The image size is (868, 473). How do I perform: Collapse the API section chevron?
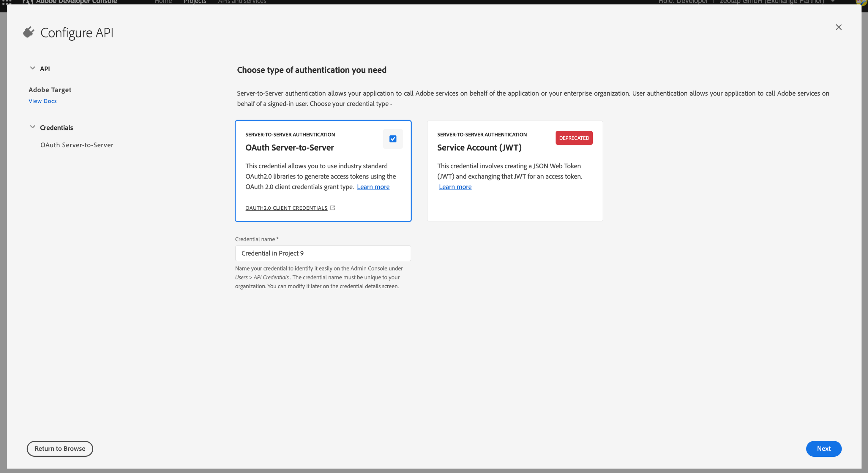point(32,68)
